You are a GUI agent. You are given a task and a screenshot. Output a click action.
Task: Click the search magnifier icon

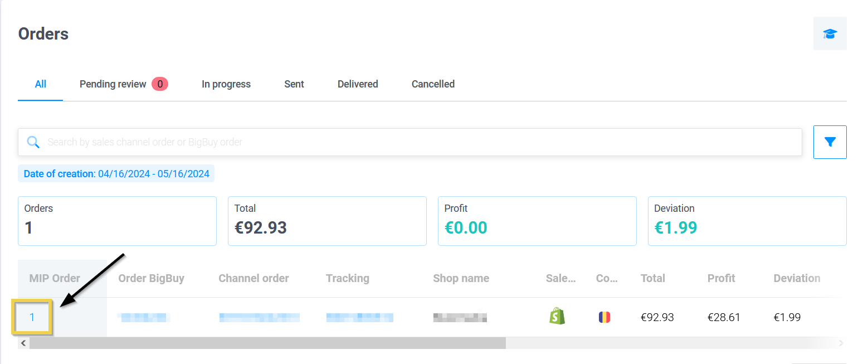33,142
